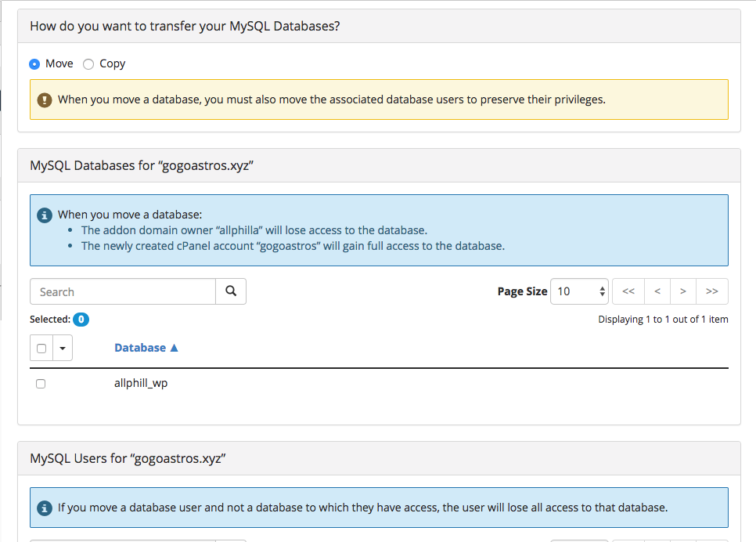This screenshot has height=542, width=756.
Task: Click the warning icon in the yellow alert
Action: tap(45, 99)
